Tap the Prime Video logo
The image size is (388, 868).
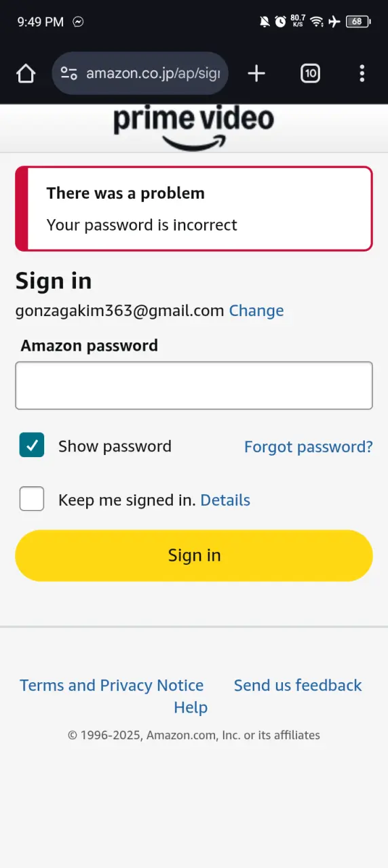click(194, 128)
